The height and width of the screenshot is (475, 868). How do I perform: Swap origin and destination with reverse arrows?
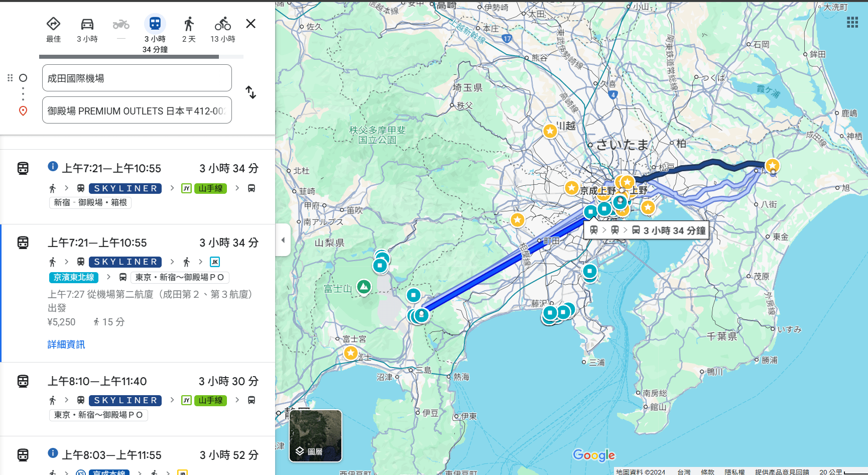pos(251,92)
